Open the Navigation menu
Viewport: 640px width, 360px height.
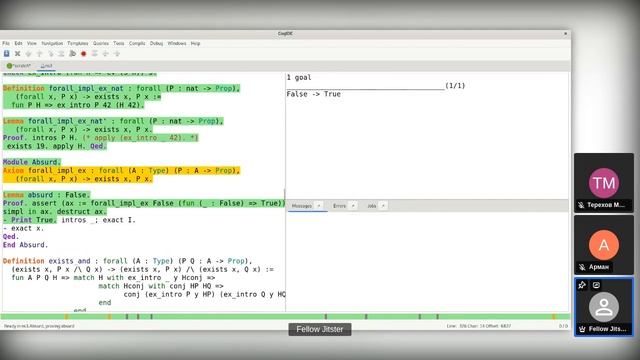pyautogui.click(x=52, y=43)
